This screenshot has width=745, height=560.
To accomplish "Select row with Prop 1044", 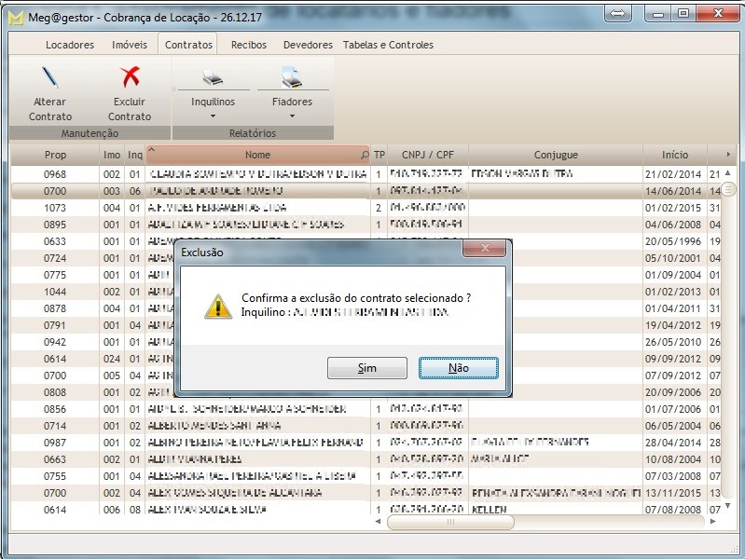I will point(366,292).
